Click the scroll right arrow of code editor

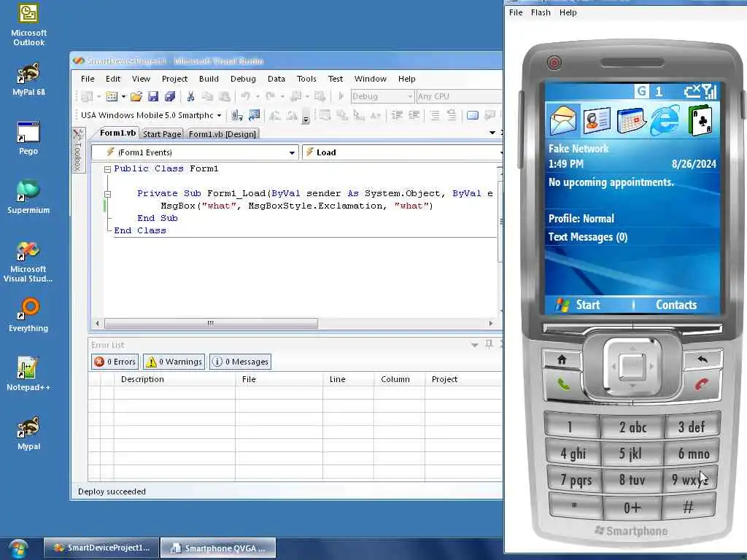coord(491,323)
